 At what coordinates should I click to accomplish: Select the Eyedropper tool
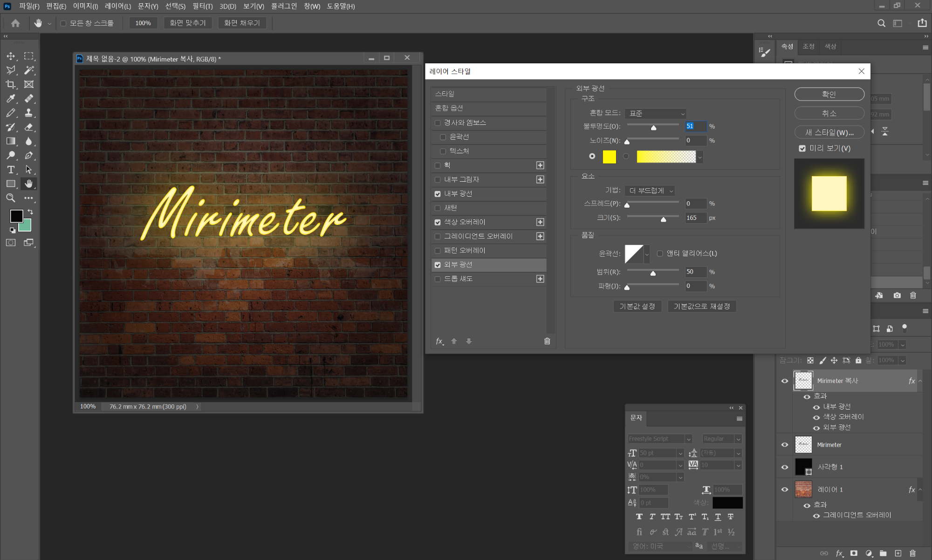pyautogui.click(x=11, y=99)
